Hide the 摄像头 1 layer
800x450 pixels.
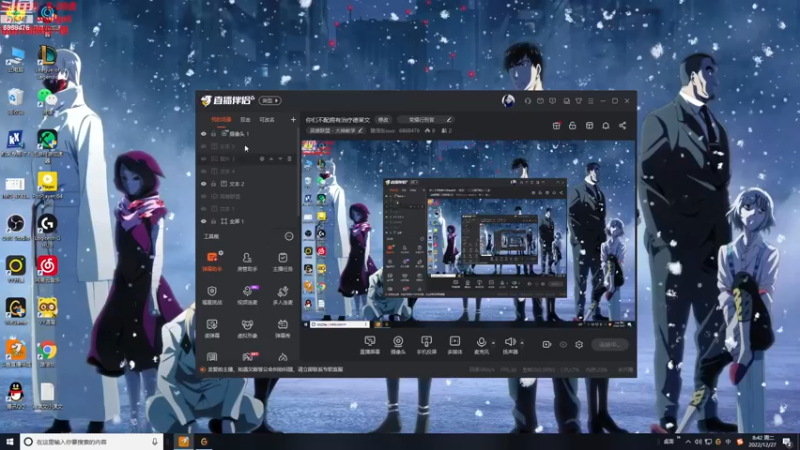click(x=204, y=134)
